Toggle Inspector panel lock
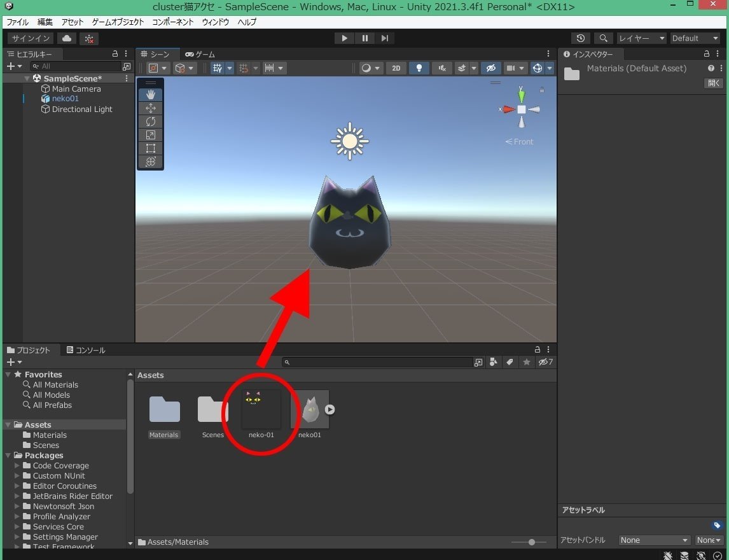Screen dimensions: 729x560 pos(706,54)
